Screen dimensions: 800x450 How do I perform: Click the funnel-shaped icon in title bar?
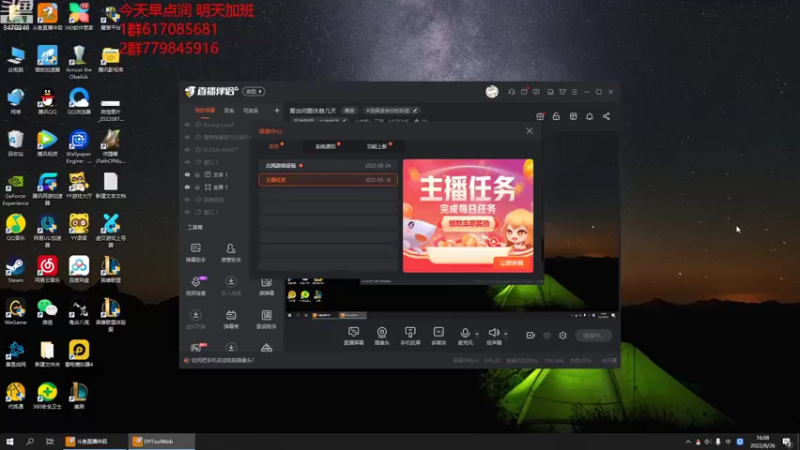[x=562, y=92]
